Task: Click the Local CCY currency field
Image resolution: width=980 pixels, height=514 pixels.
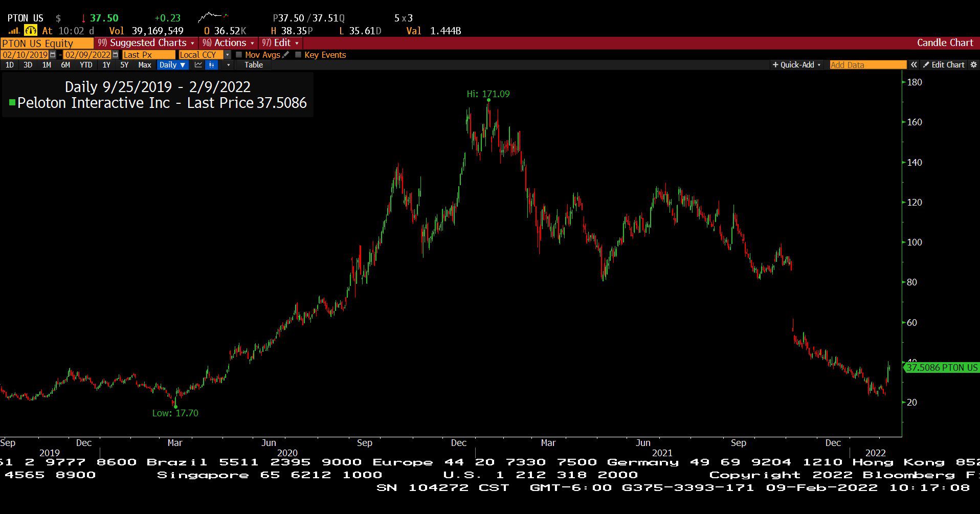Action: click(x=201, y=55)
